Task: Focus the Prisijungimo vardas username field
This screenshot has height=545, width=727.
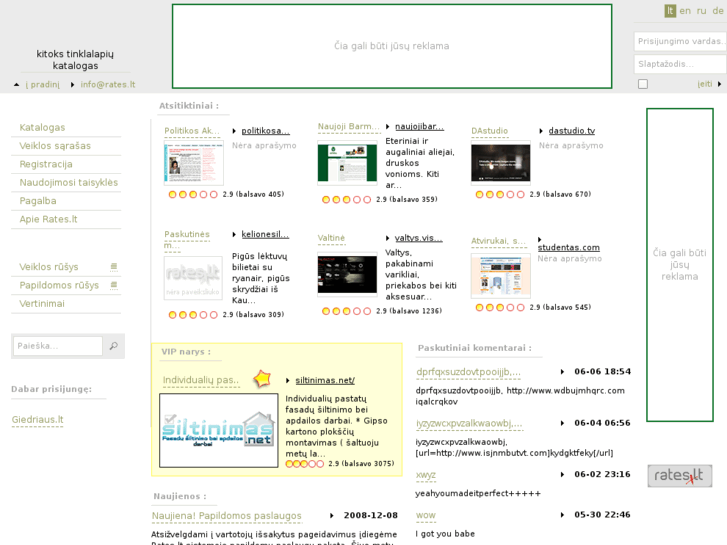Action: 680,41
